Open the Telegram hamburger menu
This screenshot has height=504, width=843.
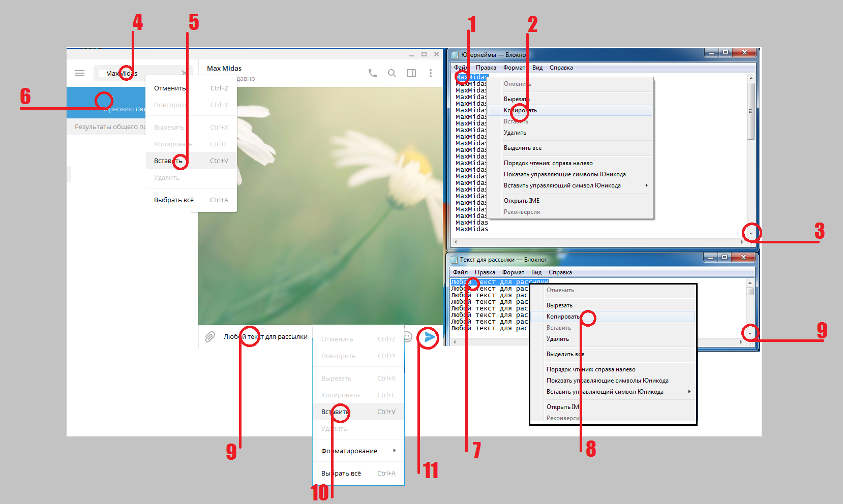pos(80,73)
